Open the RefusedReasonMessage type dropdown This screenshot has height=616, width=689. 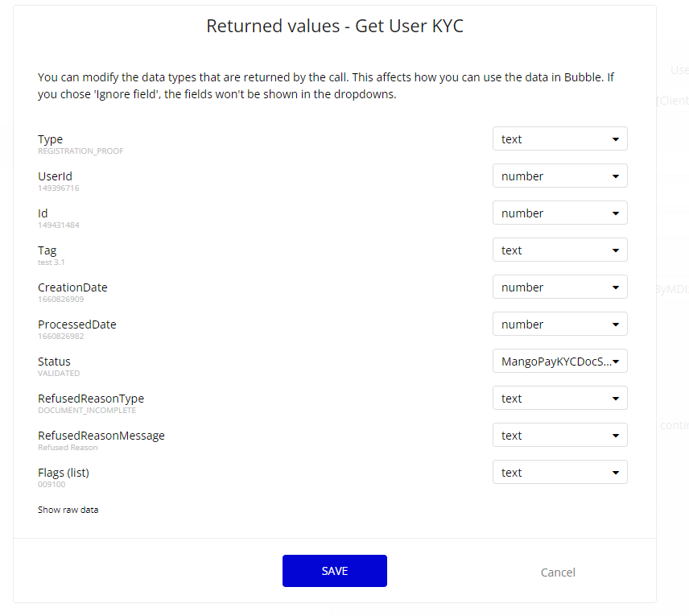point(560,436)
